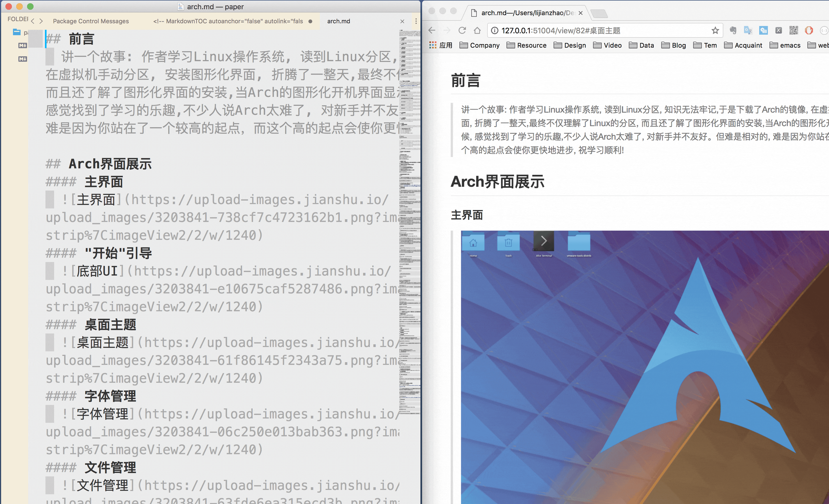This screenshot has width=829, height=504.
Task: Close the arch.md tab
Action: coord(402,21)
